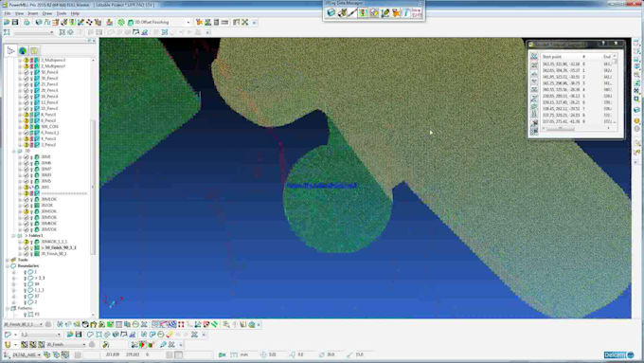Viewport: 644px width, 363px height.
Task: Click the orange sphere icon on the right-edge toolbar
Action: pos(636,121)
